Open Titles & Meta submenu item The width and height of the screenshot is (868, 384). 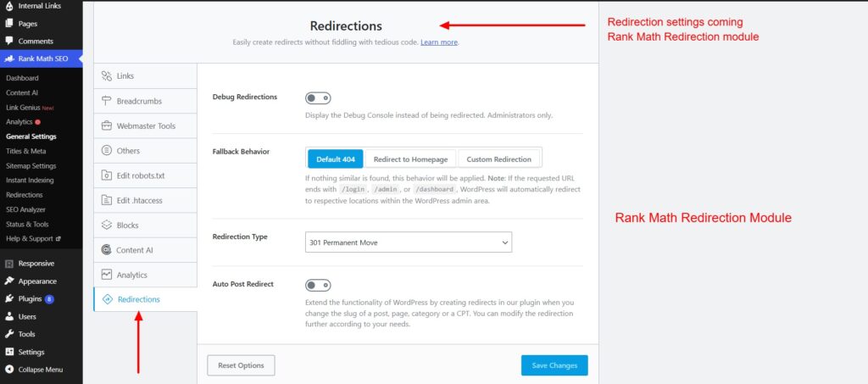26,151
